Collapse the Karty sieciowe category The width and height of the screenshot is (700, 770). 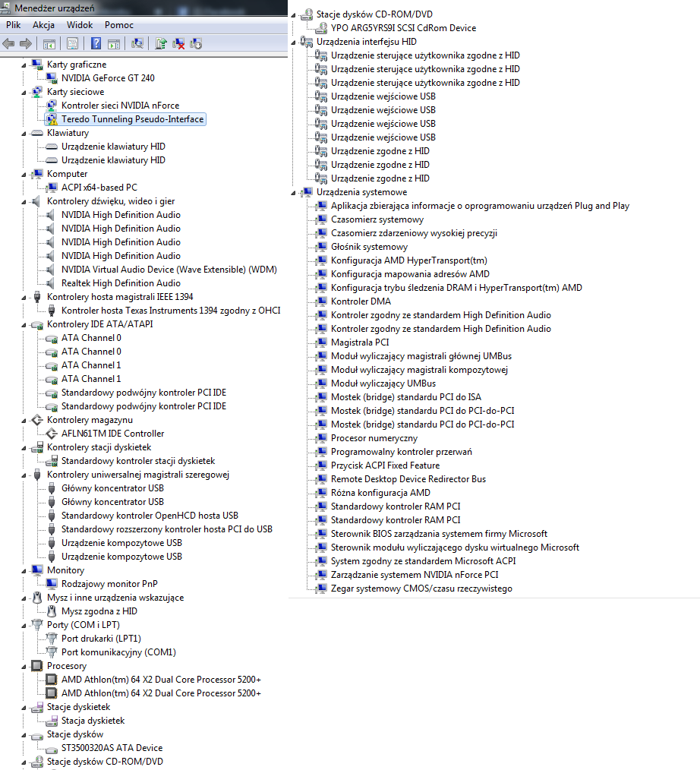click(x=24, y=93)
